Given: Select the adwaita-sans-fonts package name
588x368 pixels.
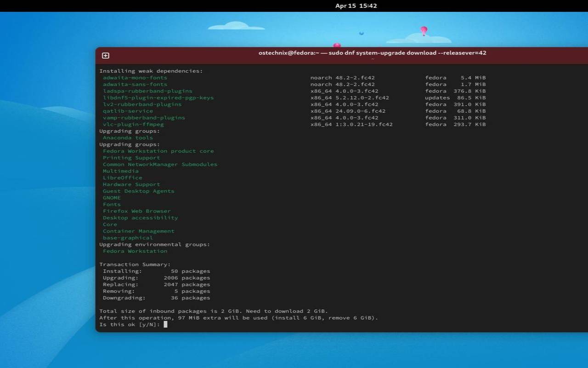Looking at the screenshot, I should 135,84.
